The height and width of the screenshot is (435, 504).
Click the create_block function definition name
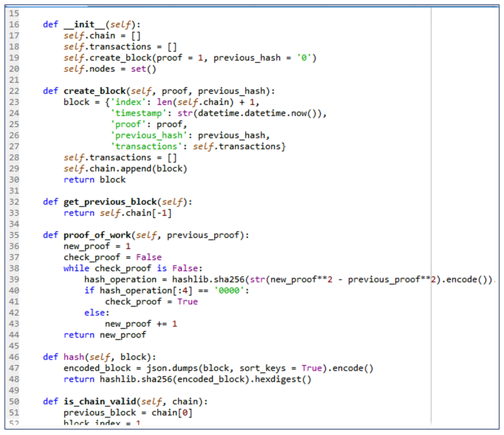95,91
